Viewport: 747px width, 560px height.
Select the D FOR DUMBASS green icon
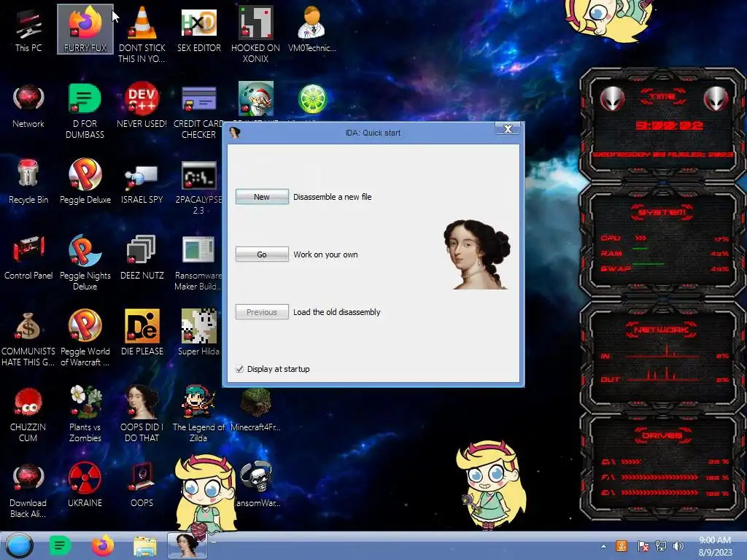pos(85,111)
